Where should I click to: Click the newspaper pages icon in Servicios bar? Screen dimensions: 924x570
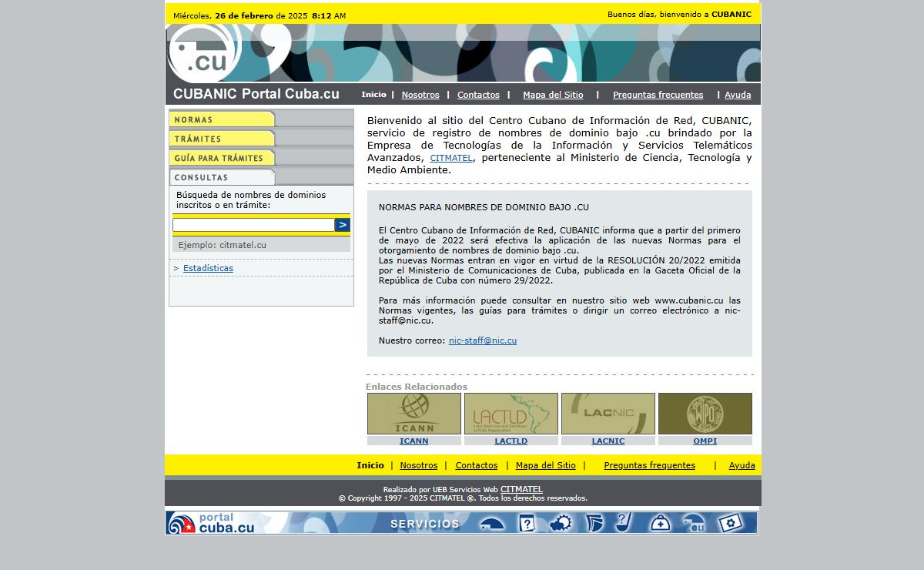pos(594,524)
